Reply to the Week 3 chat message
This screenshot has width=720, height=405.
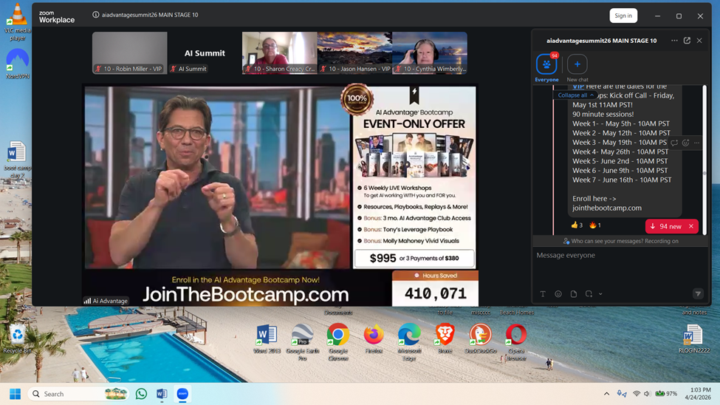(x=674, y=143)
